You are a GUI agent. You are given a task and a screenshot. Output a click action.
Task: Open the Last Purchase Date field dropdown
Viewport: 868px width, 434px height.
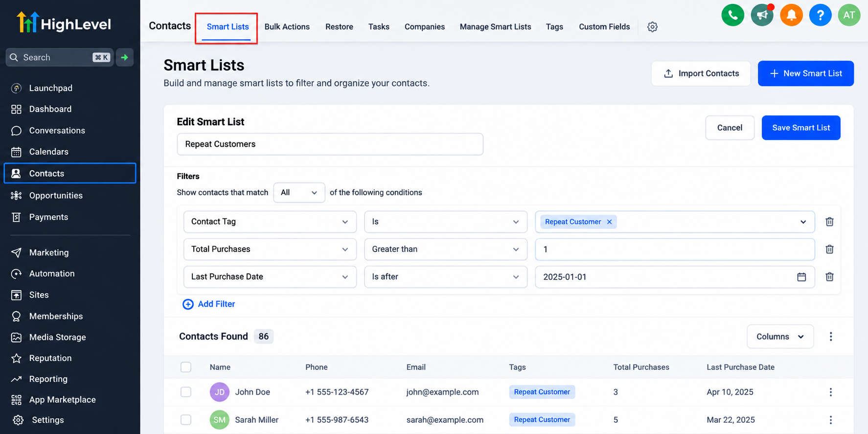point(270,276)
